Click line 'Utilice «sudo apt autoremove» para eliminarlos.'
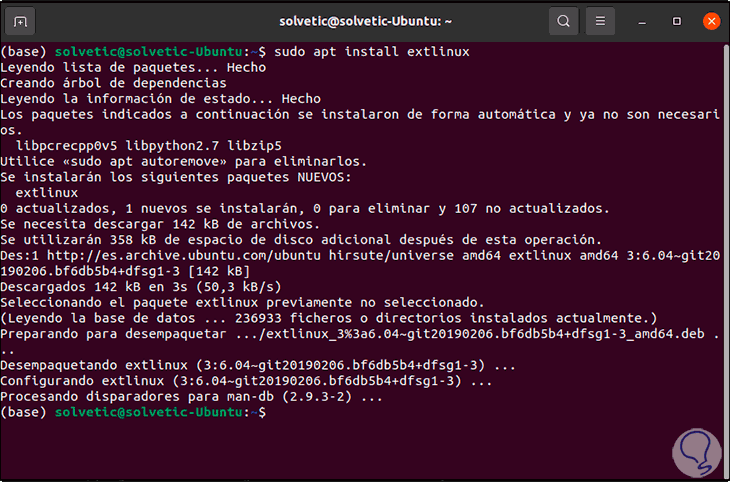730x482 pixels. click(184, 162)
